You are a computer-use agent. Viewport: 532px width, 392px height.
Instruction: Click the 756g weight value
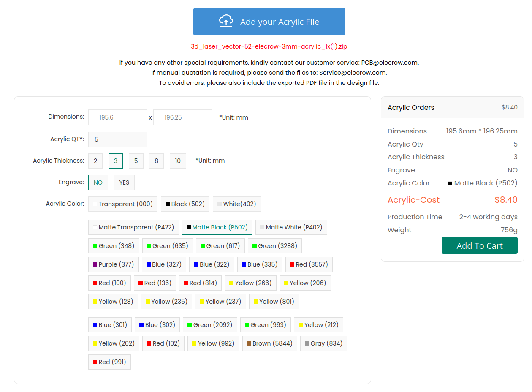[509, 230]
